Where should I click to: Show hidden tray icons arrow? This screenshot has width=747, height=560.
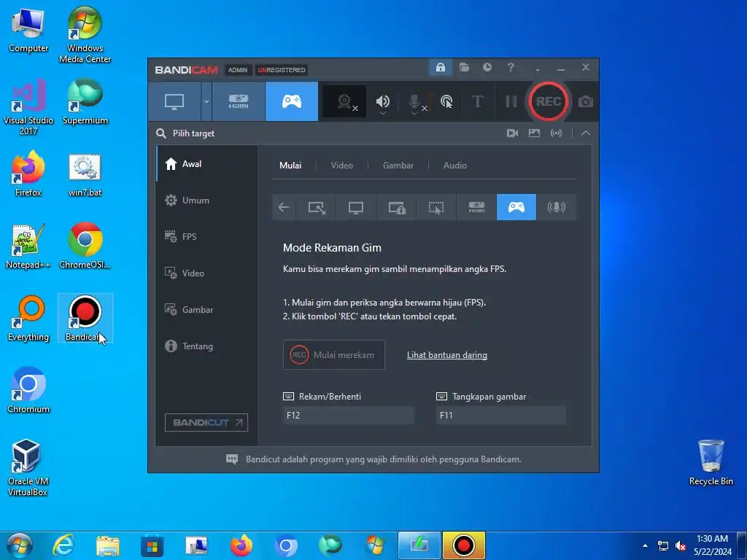click(x=645, y=545)
